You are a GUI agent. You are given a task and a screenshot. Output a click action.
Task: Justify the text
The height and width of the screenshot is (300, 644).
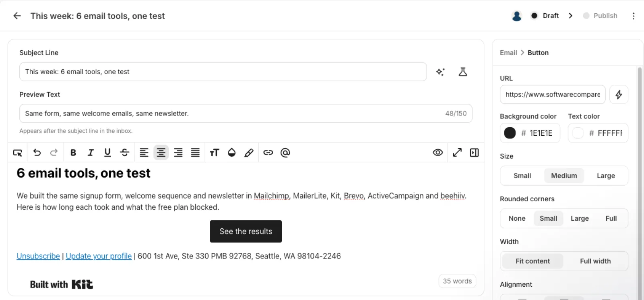195,153
